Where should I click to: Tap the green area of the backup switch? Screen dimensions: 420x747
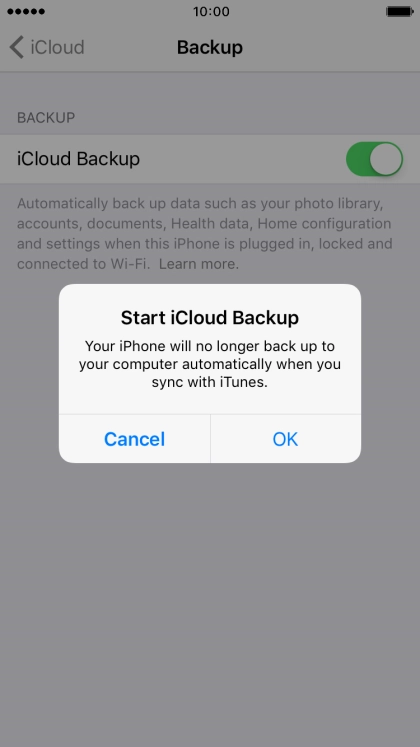click(x=358, y=159)
